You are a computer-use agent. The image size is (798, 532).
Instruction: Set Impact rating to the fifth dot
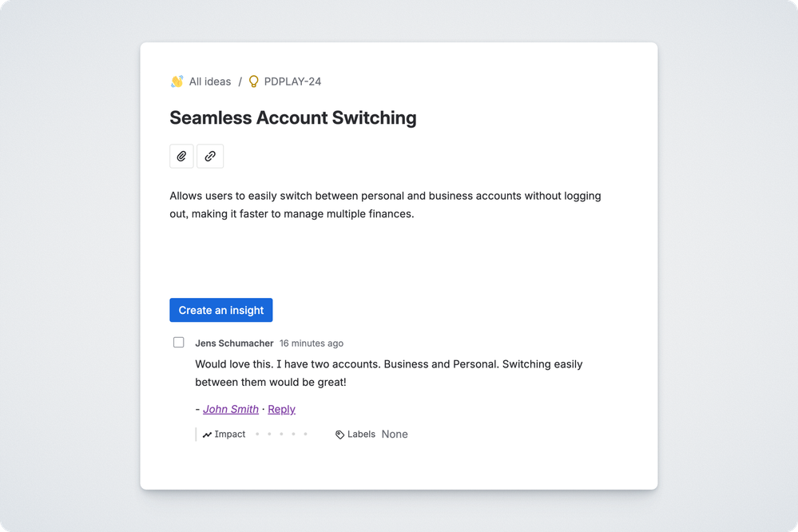pyautogui.click(x=305, y=435)
